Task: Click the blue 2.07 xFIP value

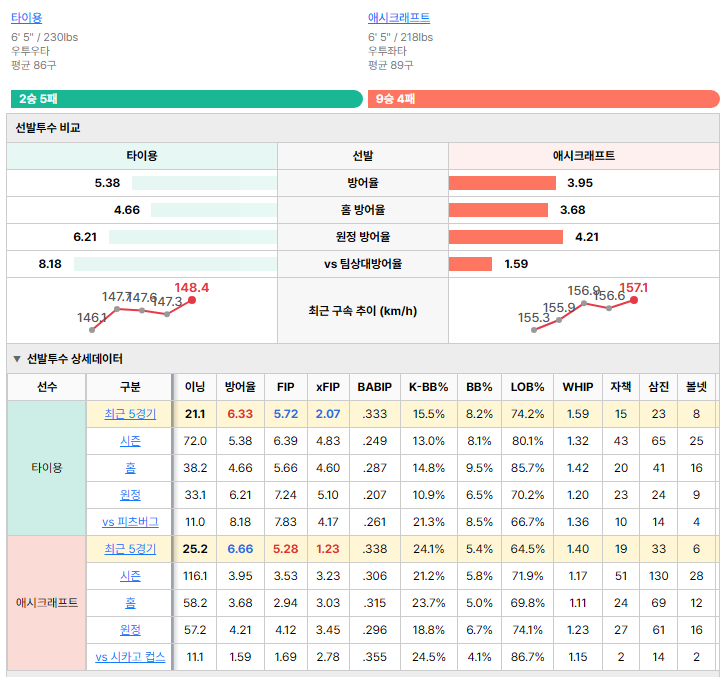Action: [x=328, y=414]
